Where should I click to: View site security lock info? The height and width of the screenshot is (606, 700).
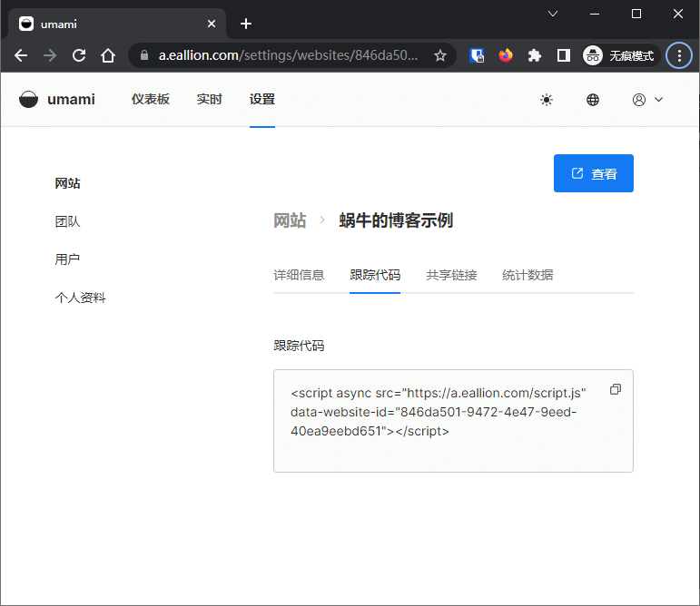[143, 55]
